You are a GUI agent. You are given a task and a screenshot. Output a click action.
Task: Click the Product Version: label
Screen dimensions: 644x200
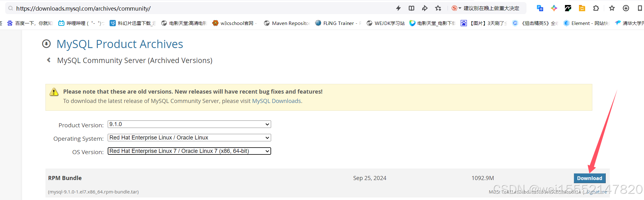coord(81,125)
